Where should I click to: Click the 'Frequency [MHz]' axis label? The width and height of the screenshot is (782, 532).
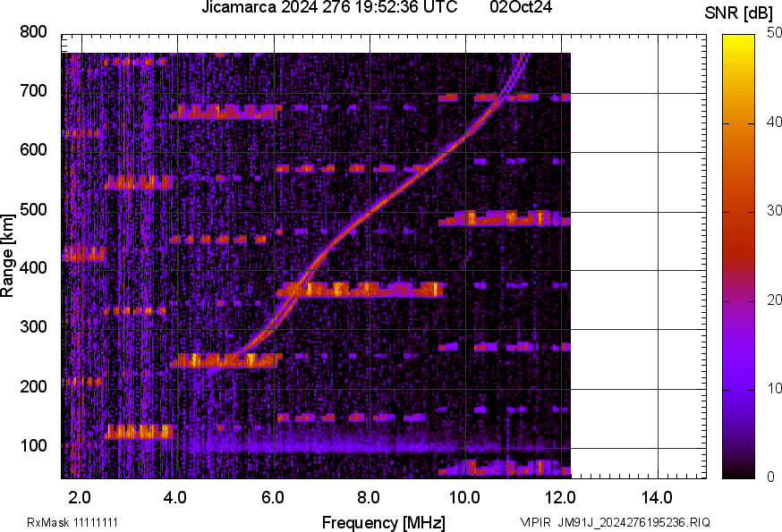[384, 523]
